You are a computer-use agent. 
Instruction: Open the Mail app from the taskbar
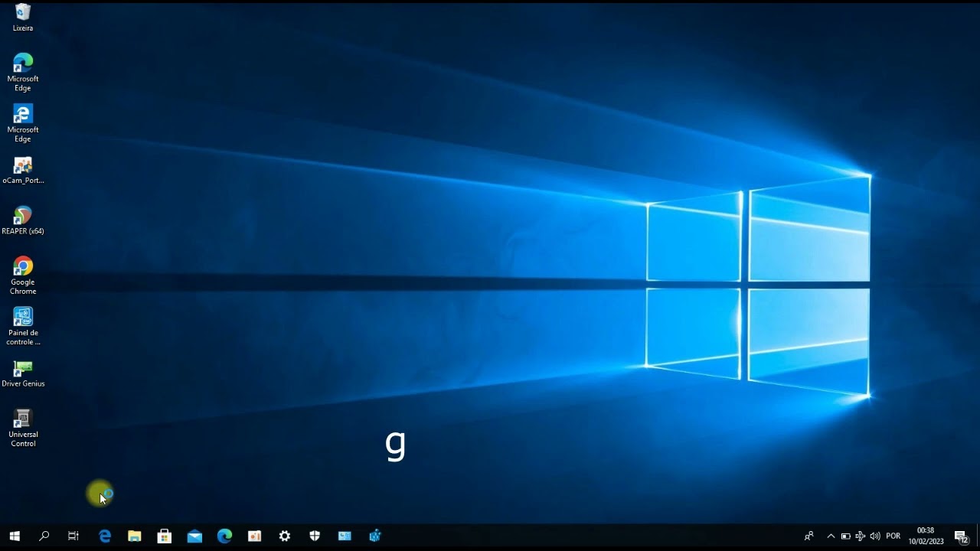(194, 536)
